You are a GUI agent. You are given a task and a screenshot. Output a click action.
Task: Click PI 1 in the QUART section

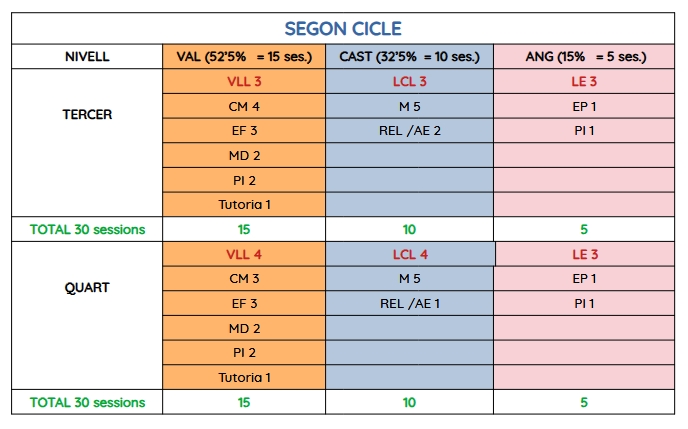pyautogui.click(x=584, y=303)
